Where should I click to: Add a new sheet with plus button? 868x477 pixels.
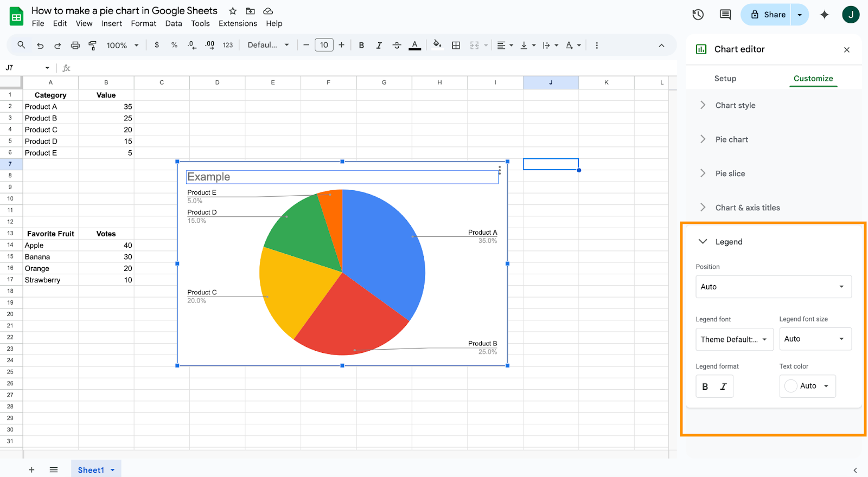(31, 470)
